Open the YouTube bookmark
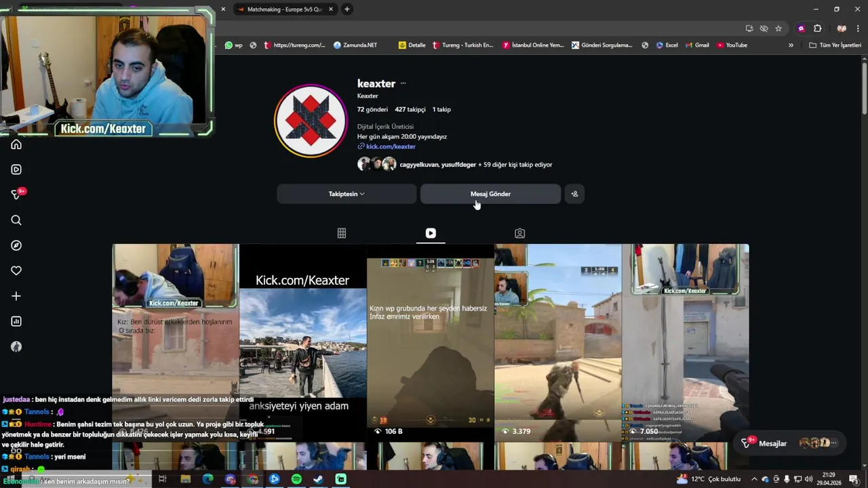The height and width of the screenshot is (488, 868). pos(732,45)
